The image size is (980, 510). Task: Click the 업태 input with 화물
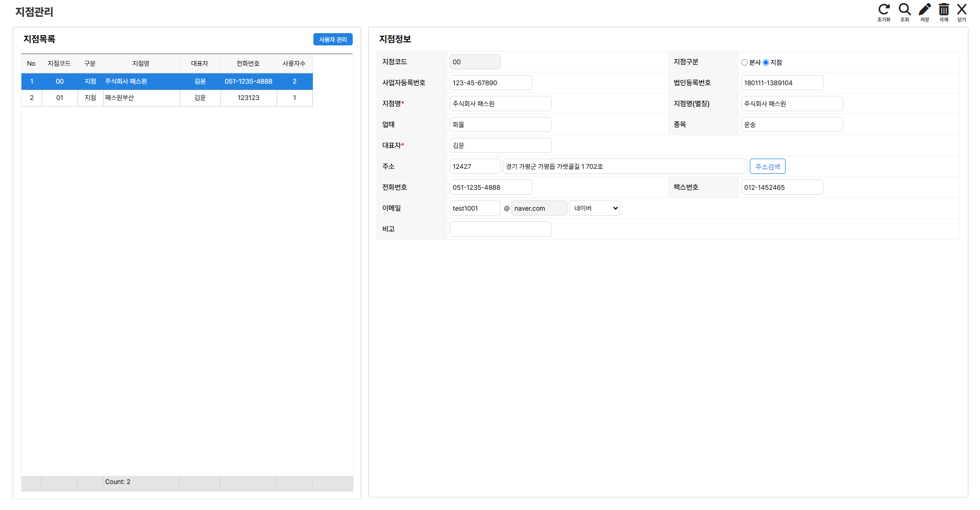[x=500, y=124]
